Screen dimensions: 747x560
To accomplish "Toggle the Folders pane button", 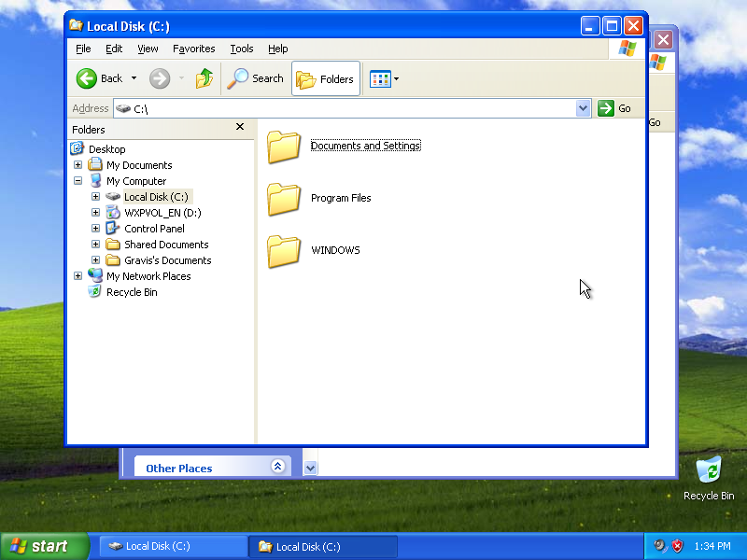I will [x=325, y=78].
